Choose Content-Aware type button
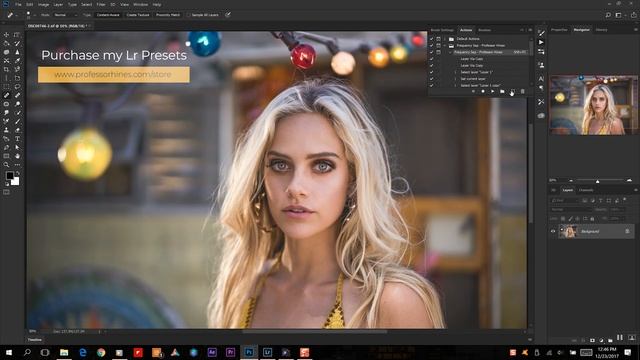This screenshot has width=640, height=360. tap(108, 15)
